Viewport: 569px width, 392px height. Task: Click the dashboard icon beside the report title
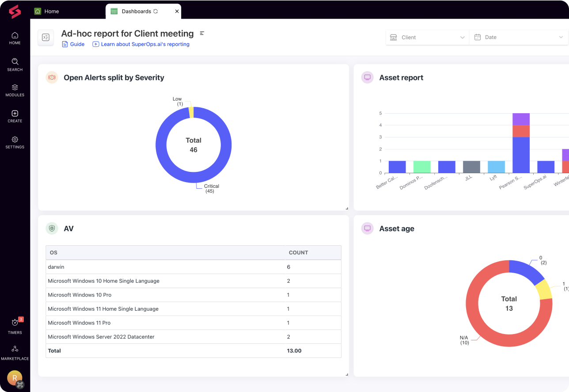click(x=46, y=37)
